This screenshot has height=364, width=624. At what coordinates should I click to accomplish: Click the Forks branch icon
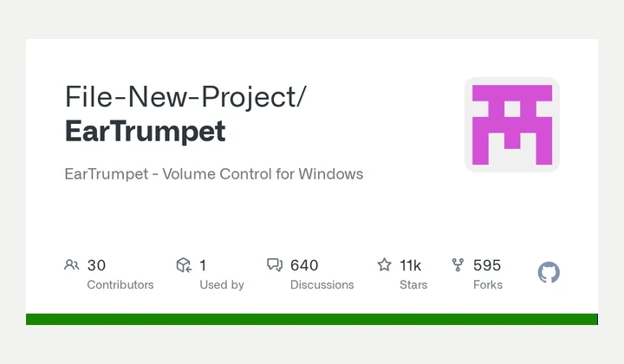(x=458, y=265)
